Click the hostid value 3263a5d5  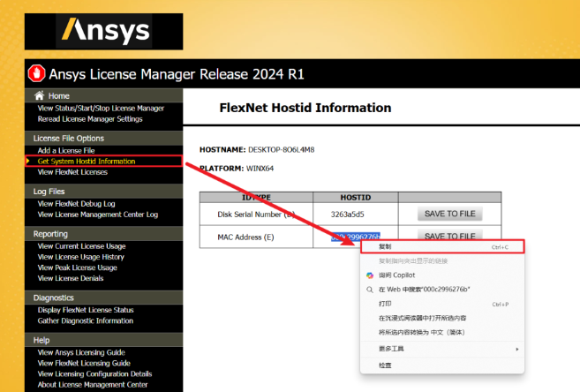tap(347, 215)
